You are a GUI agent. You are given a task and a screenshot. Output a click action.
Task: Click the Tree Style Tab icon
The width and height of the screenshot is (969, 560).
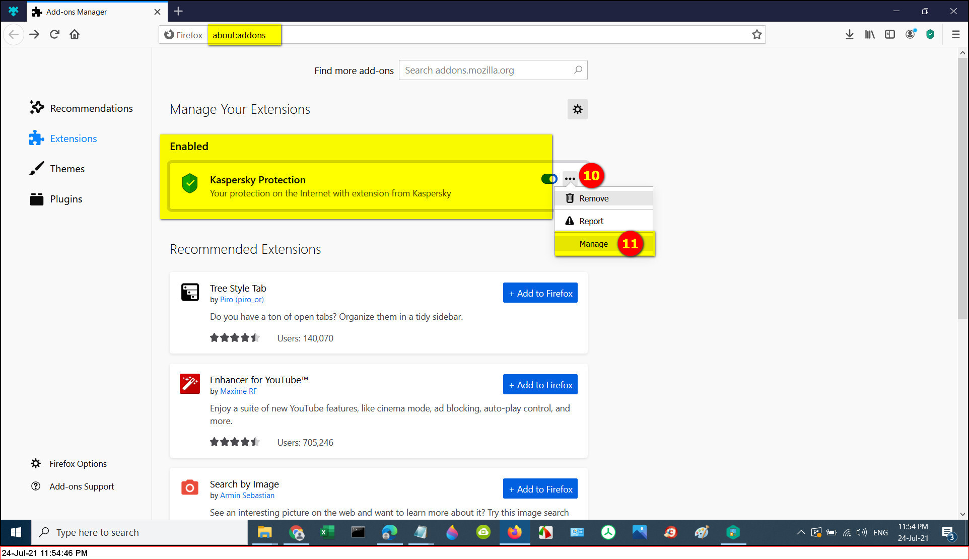pos(190,292)
